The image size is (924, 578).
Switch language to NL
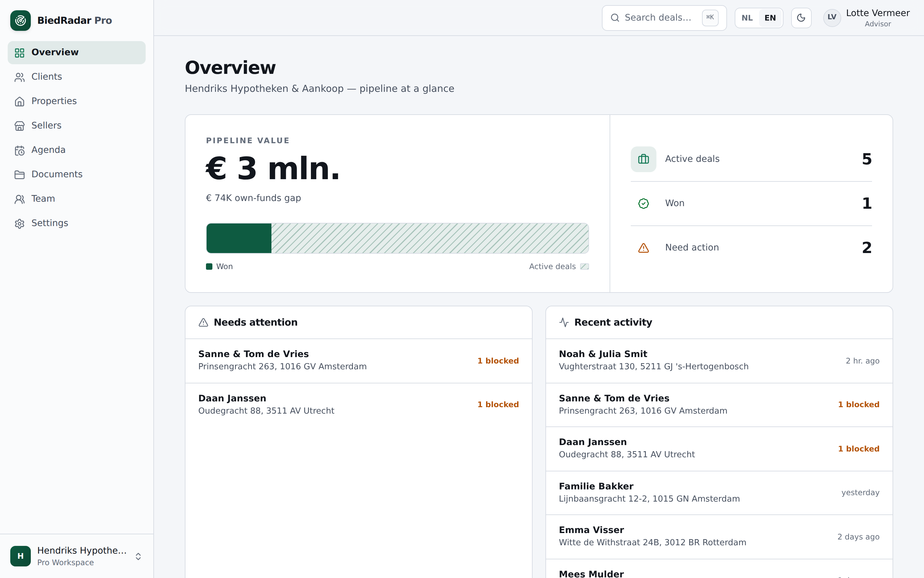747,18
